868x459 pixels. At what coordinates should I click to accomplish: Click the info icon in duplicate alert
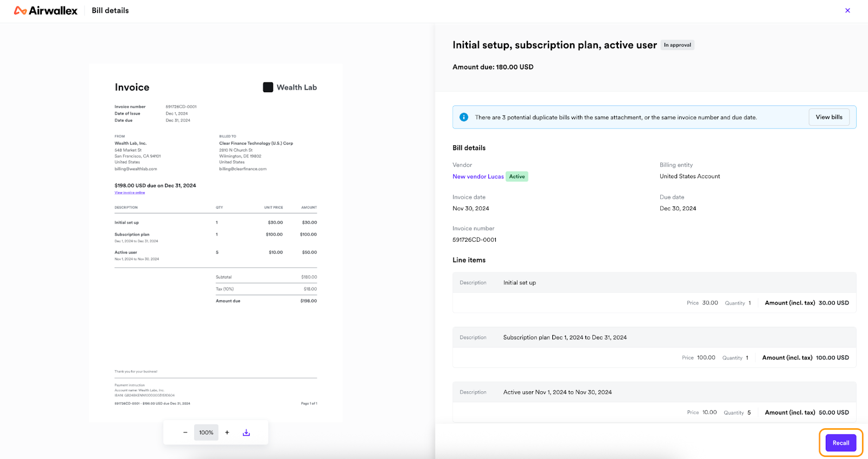464,117
